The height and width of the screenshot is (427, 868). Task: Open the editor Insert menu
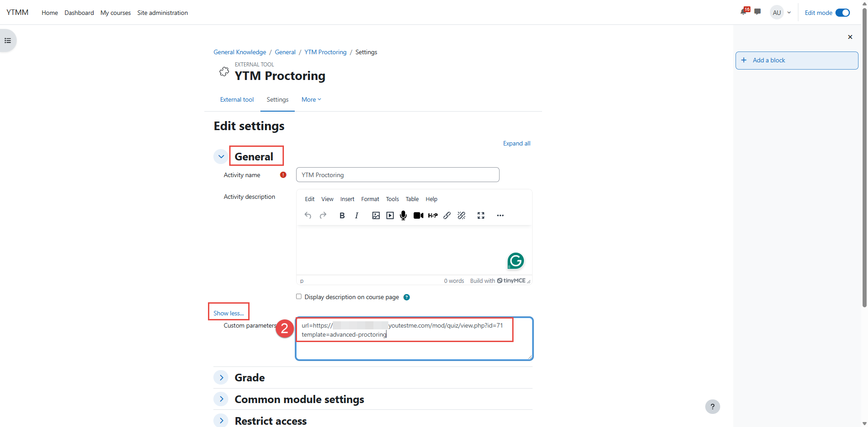pyautogui.click(x=347, y=199)
